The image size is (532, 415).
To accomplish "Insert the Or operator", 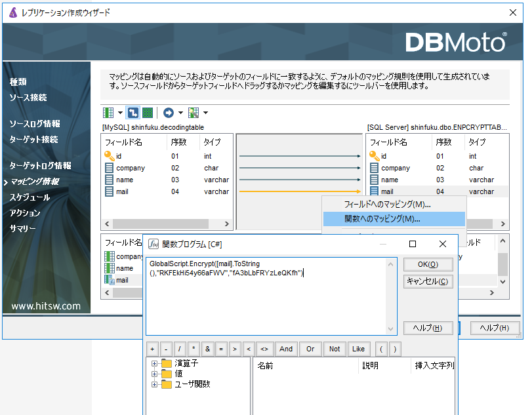I will [310, 349].
